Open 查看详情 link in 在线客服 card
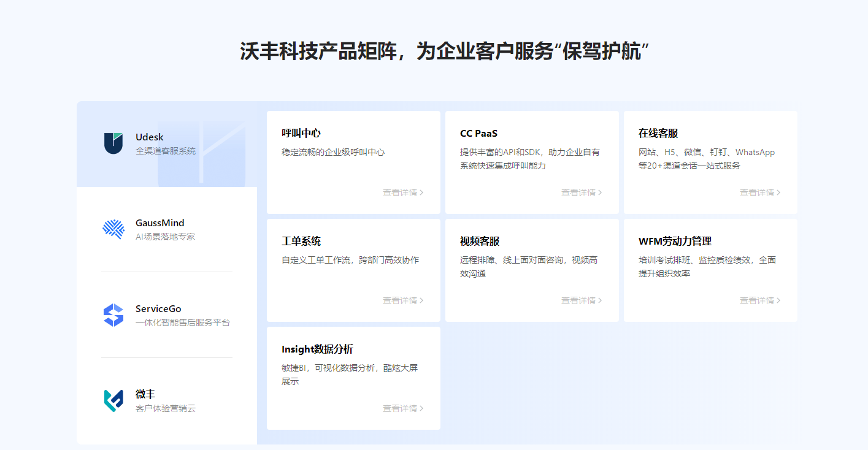Image resolution: width=868 pixels, height=450 pixels. pos(760,193)
